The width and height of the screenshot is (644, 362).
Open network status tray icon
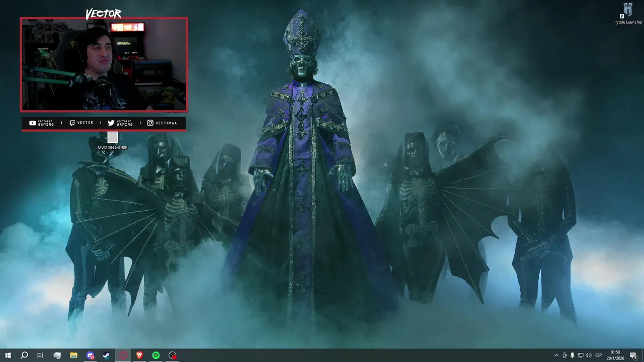(581, 355)
